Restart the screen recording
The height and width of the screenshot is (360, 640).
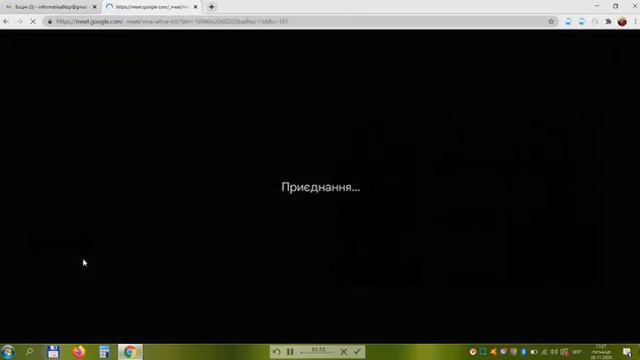pos(277,351)
